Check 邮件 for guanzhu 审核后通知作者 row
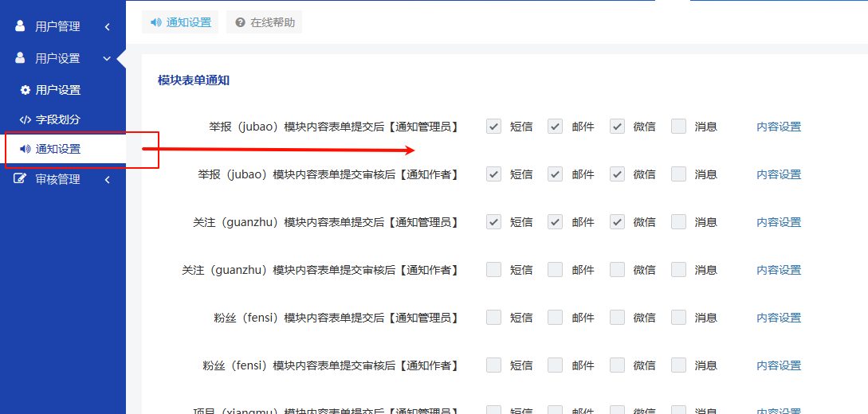Image resolution: width=868 pixels, height=414 pixels. click(556, 270)
